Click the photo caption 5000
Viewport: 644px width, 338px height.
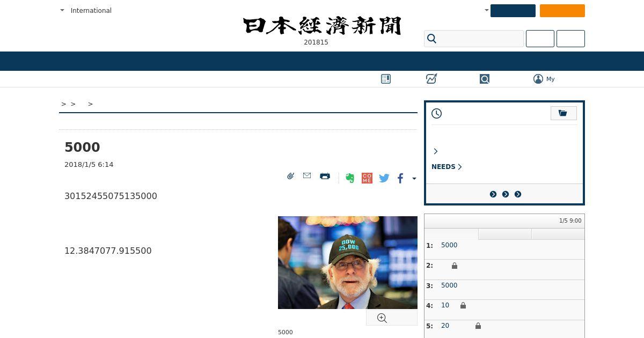click(x=286, y=332)
